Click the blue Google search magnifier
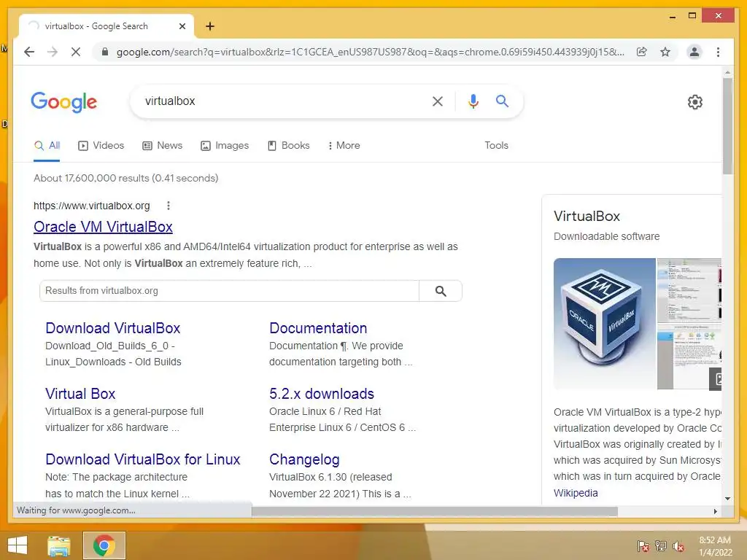The height and width of the screenshot is (560, 747). coord(502,101)
